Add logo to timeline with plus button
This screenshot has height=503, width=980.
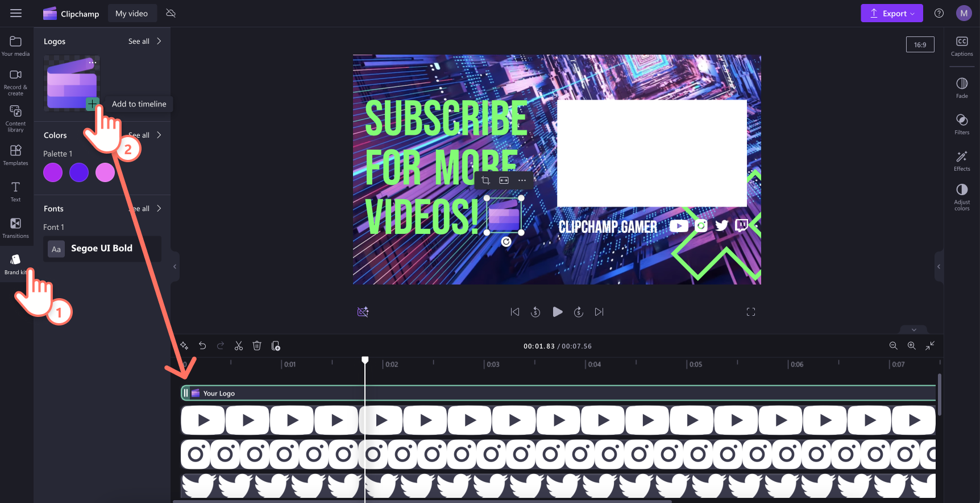coord(92,104)
